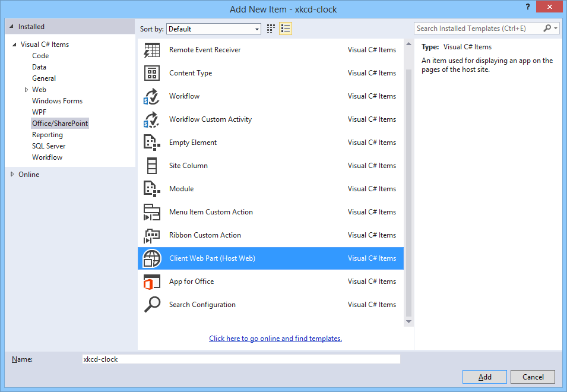Click the Workflow Custom Activity icon
Screen dimensions: 567x392
(x=152, y=119)
